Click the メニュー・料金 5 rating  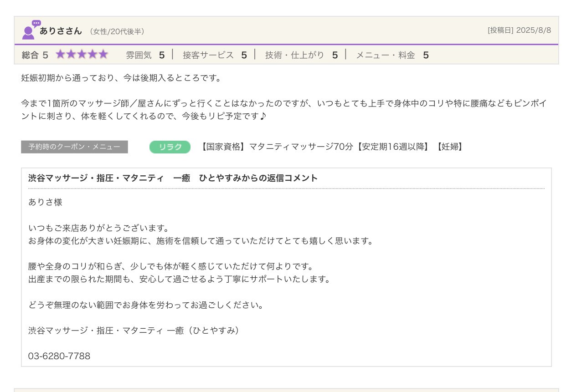point(392,55)
